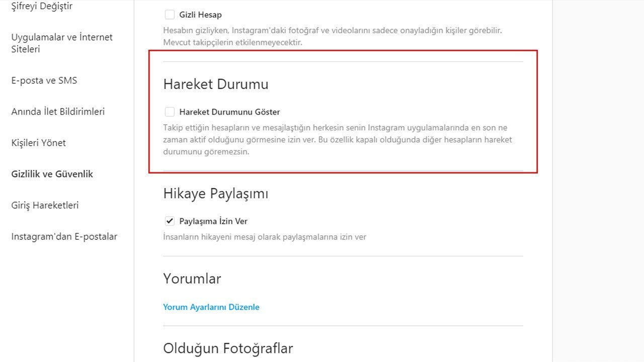
Task: Go to Instagram'dan E-postalar section
Action: [64, 236]
